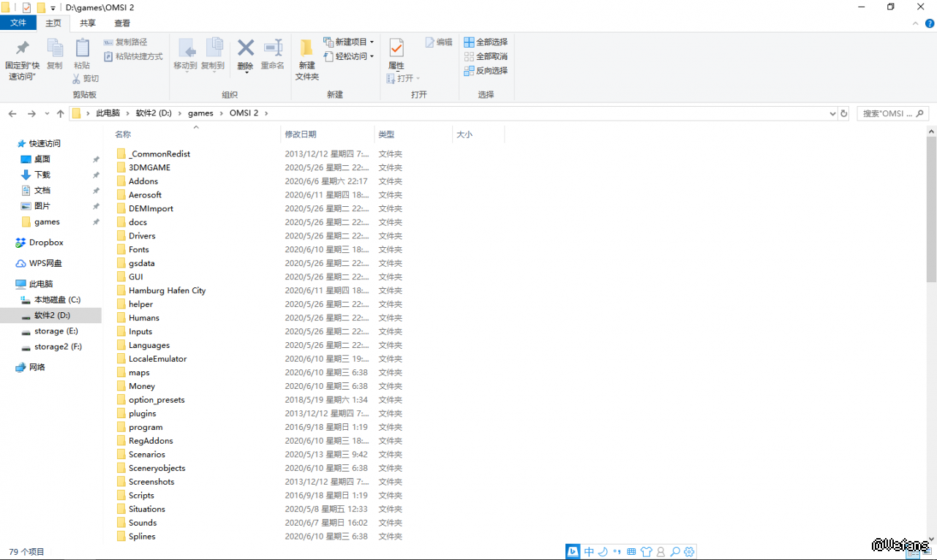Click the IME bar soft keyboard icon
The width and height of the screenshot is (937, 560).
tap(631, 552)
